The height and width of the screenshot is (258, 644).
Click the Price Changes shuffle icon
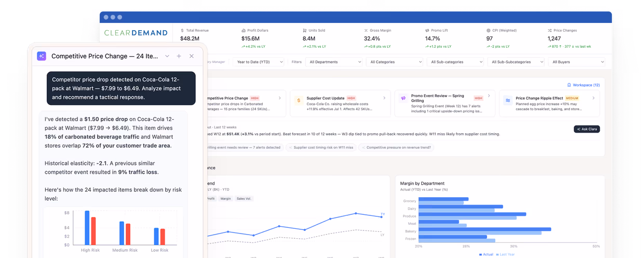pos(550,31)
